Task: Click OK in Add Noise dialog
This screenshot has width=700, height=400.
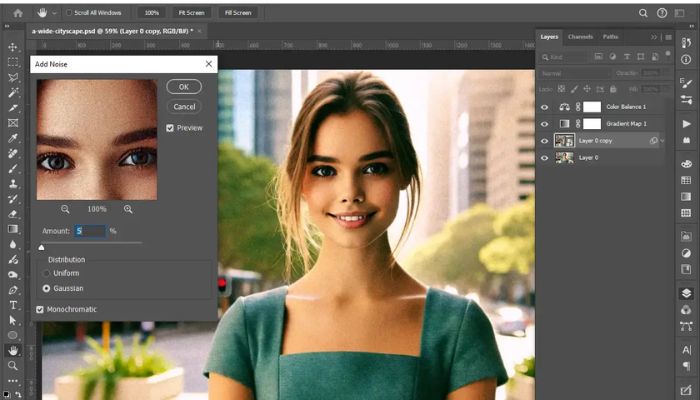Action: [184, 87]
